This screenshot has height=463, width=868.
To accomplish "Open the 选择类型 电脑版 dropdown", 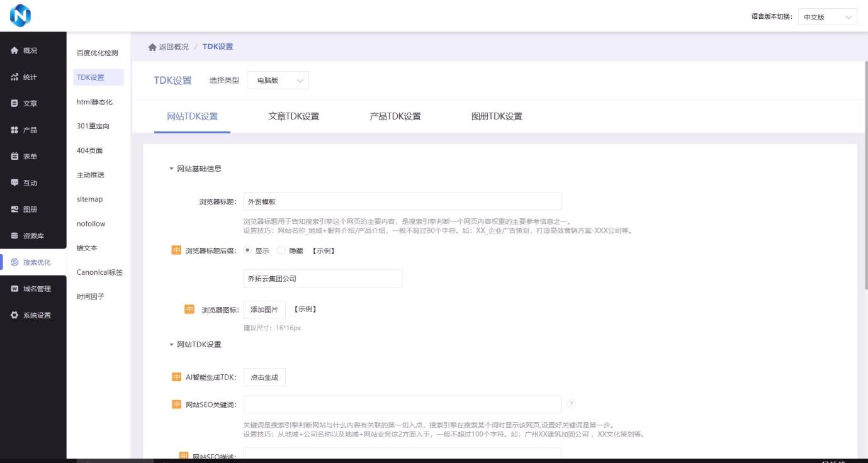I will [278, 81].
